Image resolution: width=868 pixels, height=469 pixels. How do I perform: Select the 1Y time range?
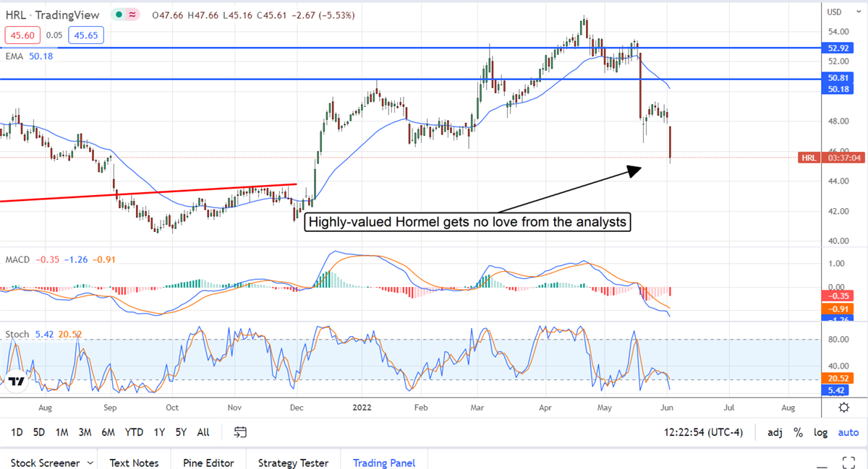[158, 432]
